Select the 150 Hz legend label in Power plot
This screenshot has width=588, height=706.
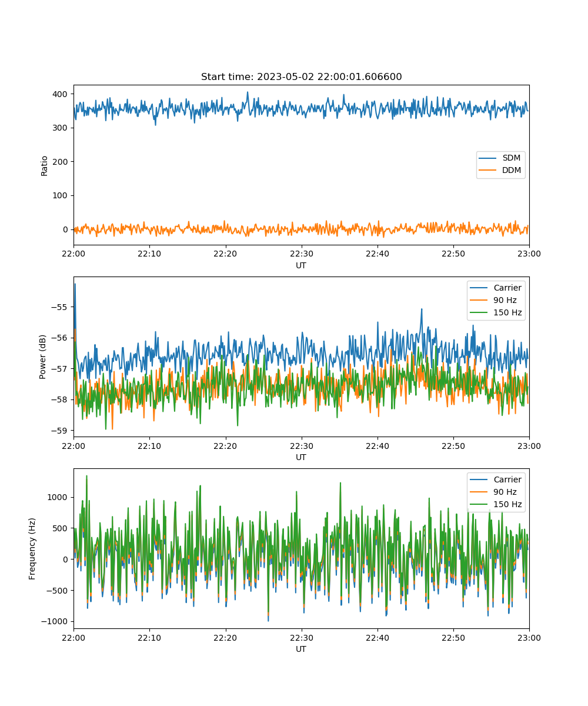(507, 312)
